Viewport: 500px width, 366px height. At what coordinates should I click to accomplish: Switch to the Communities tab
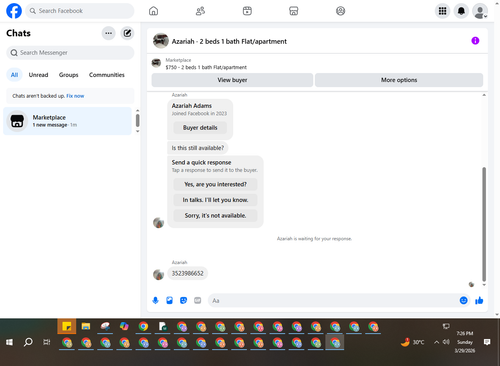[x=107, y=75]
